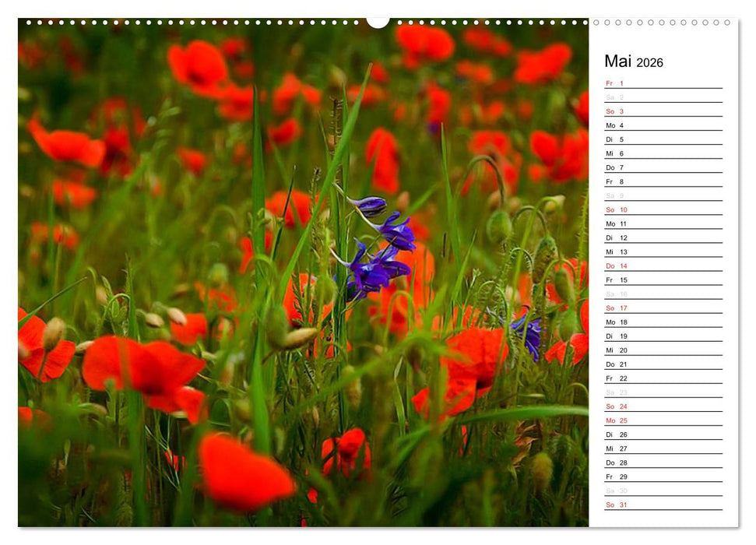Click the Di 5 calendar row

[x=662, y=140]
